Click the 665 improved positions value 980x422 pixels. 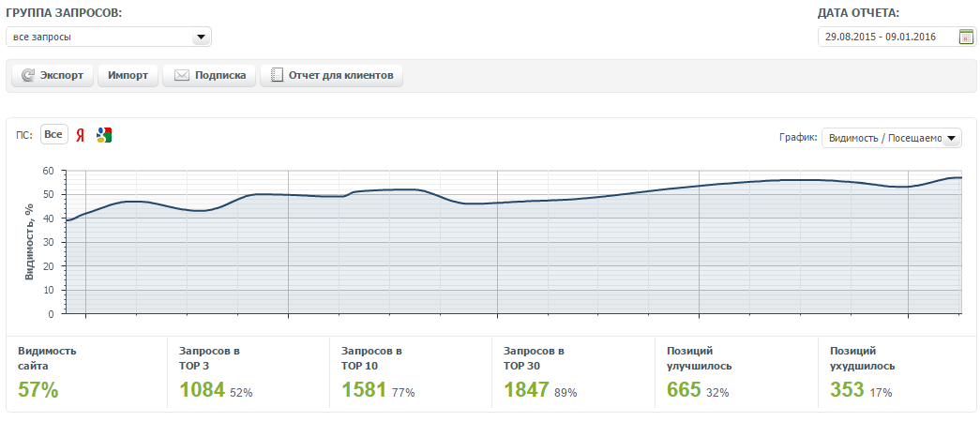pyautogui.click(x=685, y=390)
